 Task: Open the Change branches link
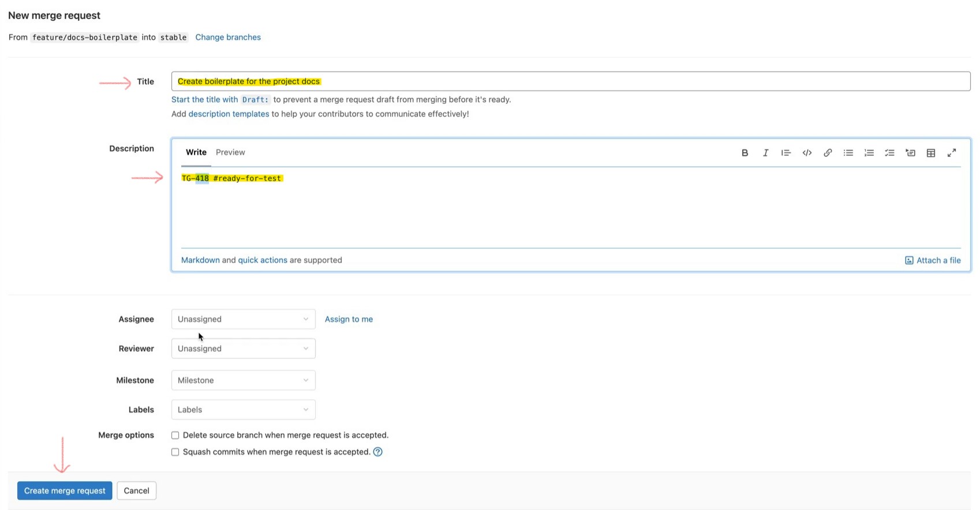(x=228, y=37)
